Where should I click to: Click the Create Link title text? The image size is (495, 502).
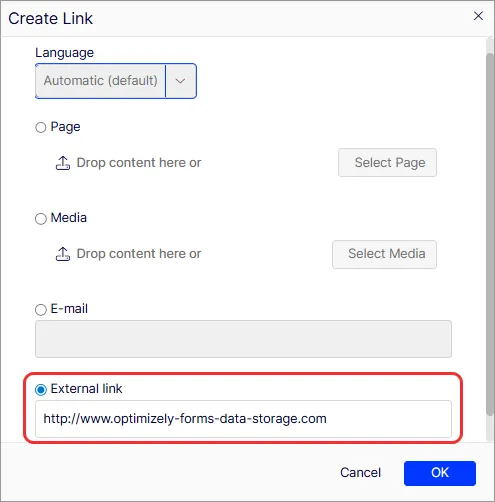pyautogui.click(x=51, y=18)
